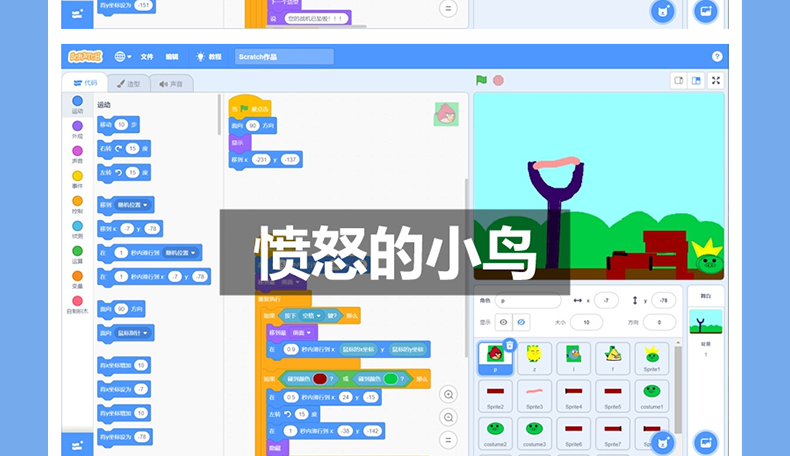
Task: Select the 侦测 Sensing category circle
Action: coord(77,226)
